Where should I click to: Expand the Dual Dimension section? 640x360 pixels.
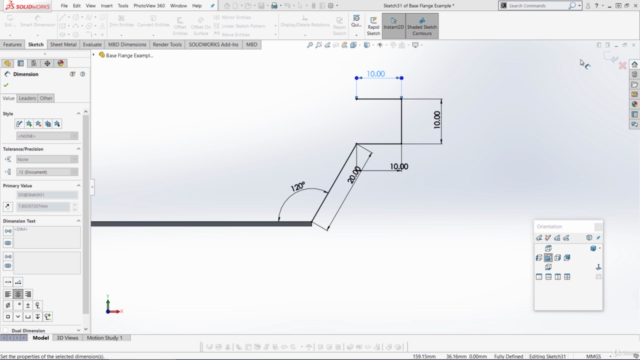point(78,330)
